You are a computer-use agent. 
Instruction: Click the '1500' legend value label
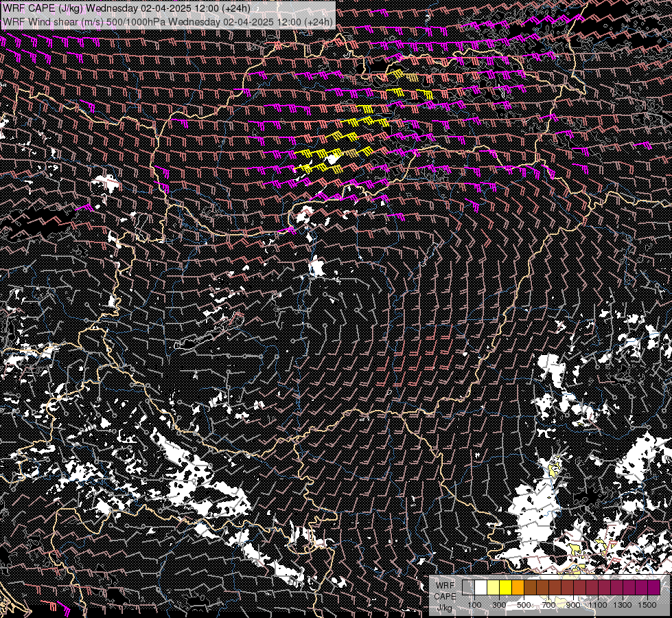point(647,605)
